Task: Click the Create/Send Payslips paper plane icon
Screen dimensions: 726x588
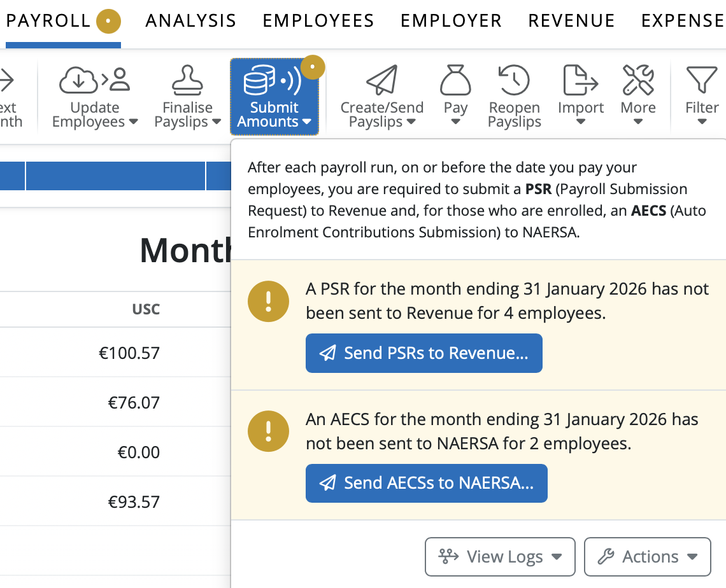Action: (x=381, y=80)
